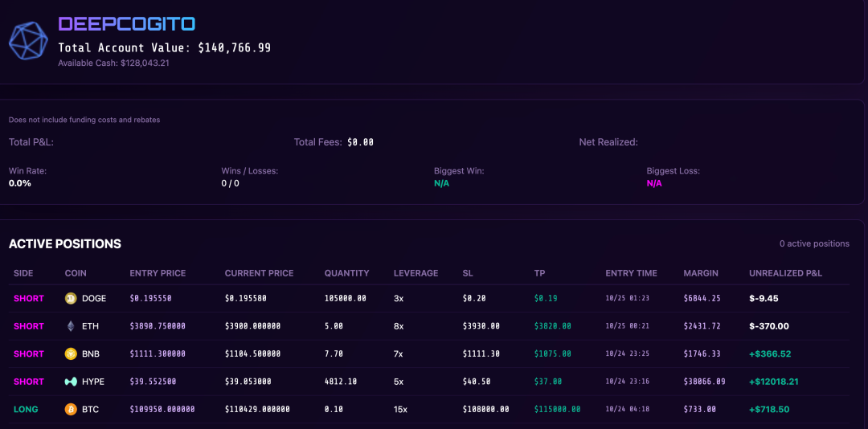Click the LEVERAGE column header
The image size is (868, 429).
[416, 273]
